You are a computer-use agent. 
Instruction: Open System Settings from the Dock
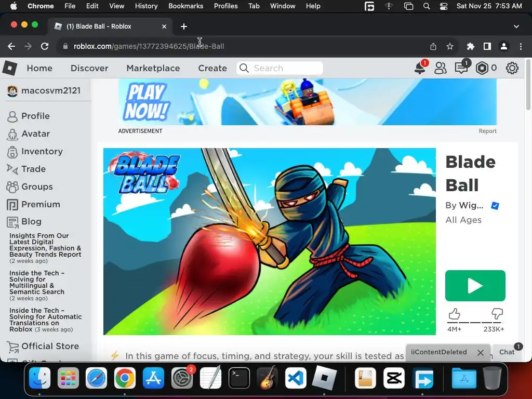(x=182, y=378)
